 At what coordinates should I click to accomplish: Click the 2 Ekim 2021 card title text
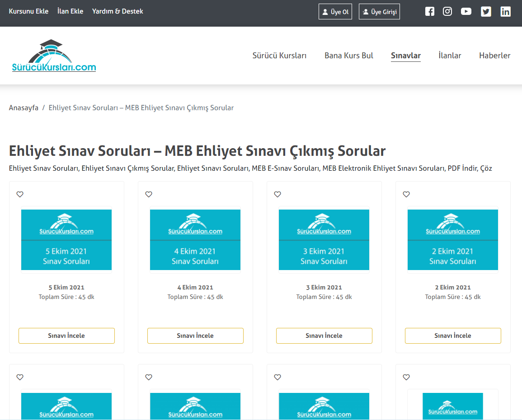click(x=453, y=287)
